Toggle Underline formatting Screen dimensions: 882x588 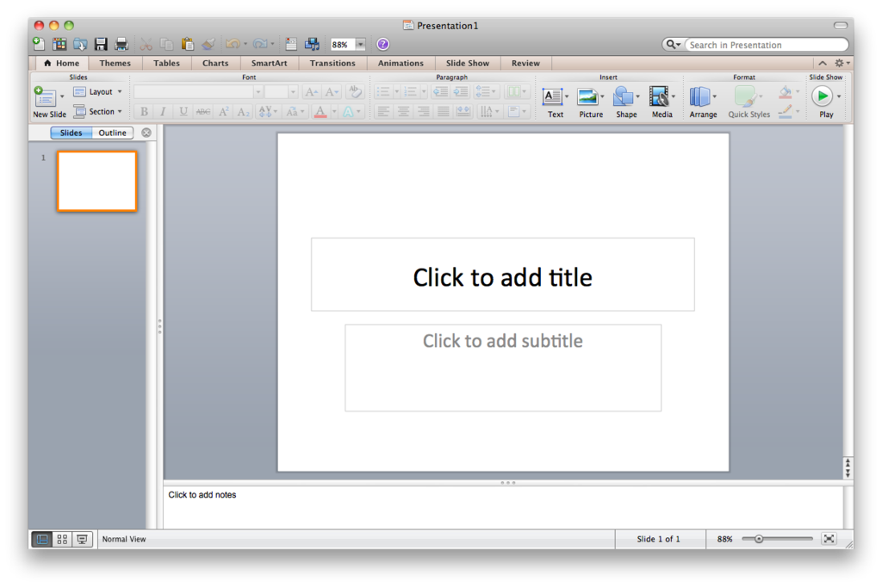click(182, 111)
